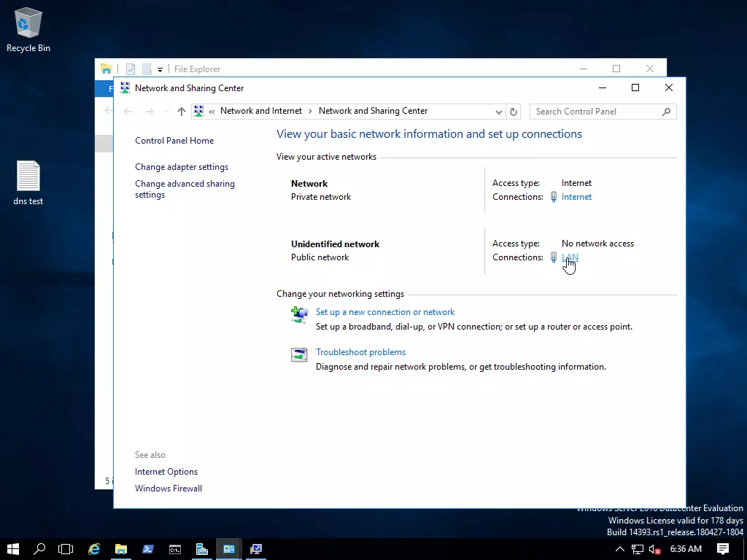Viewport: 747px width, 560px height.
Task: Go to Control Panel Home
Action: tap(174, 141)
